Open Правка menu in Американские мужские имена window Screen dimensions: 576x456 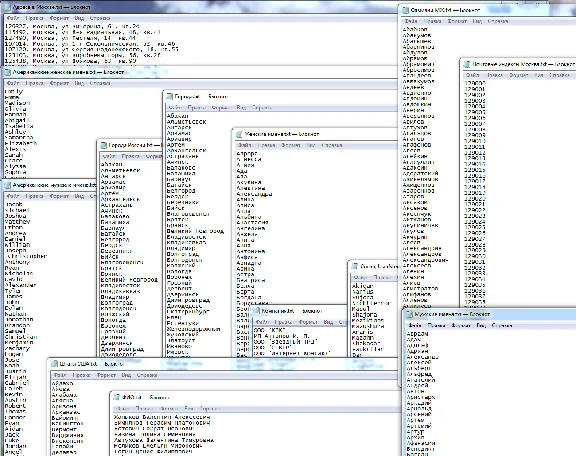(35, 196)
